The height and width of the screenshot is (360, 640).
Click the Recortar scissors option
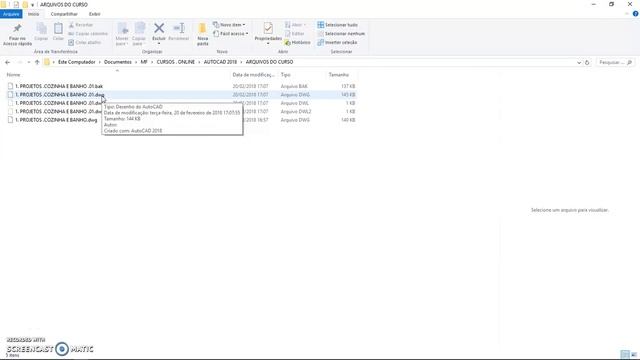[81, 25]
